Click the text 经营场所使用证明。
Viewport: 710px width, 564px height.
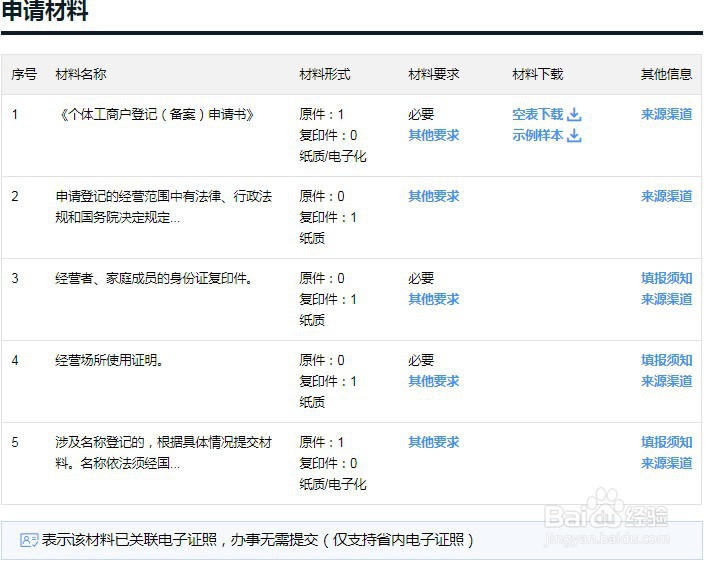(109, 360)
